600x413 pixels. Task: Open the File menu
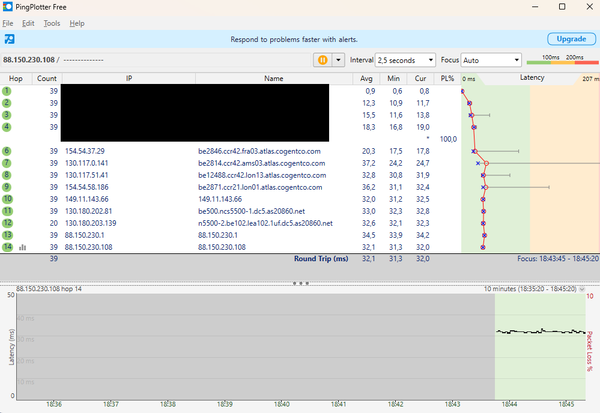pos(8,23)
